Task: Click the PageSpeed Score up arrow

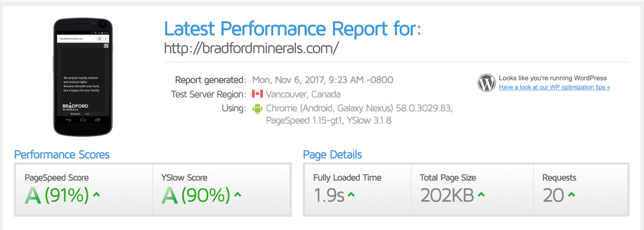Action: (x=97, y=194)
